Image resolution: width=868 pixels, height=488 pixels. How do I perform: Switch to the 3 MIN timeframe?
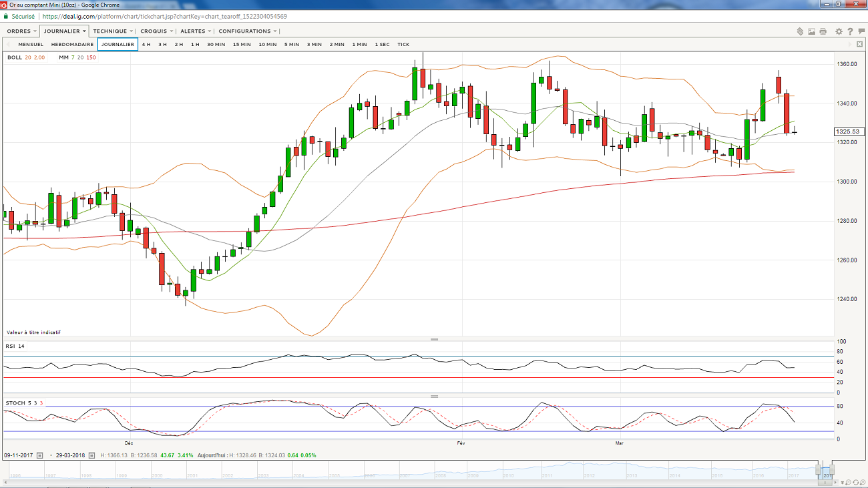coord(314,45)
